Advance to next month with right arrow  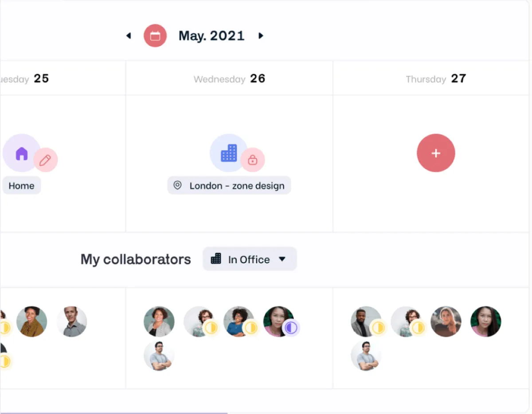pyautogui.click(x=261, y=35)
